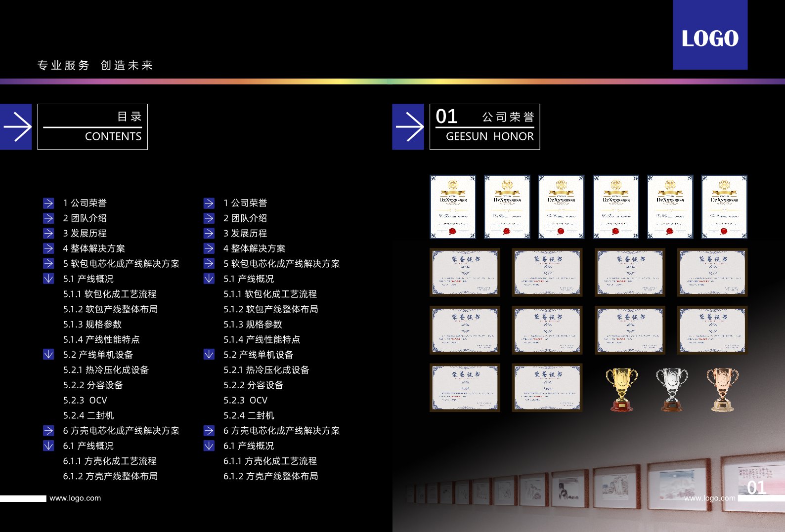The image size is (785, 532).
Task: Click 5.2.3 OCV in the right column
Action: (x=245, y=401)
